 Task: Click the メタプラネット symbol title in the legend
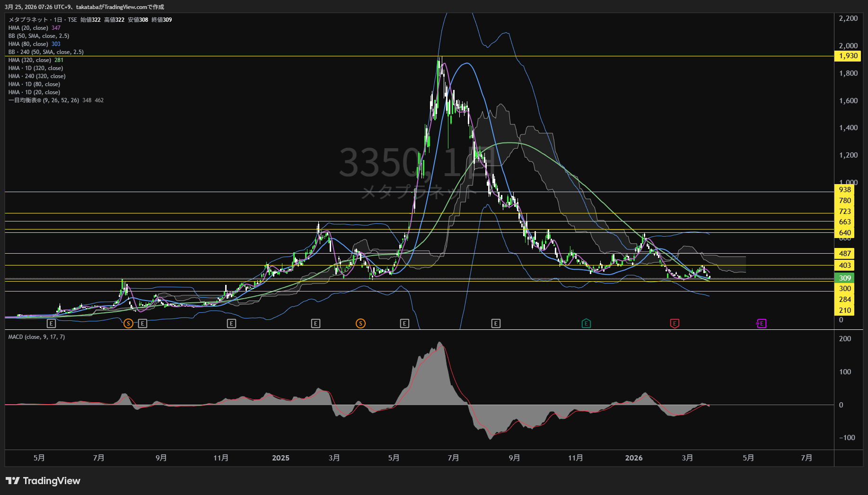(x=28, y=20)
